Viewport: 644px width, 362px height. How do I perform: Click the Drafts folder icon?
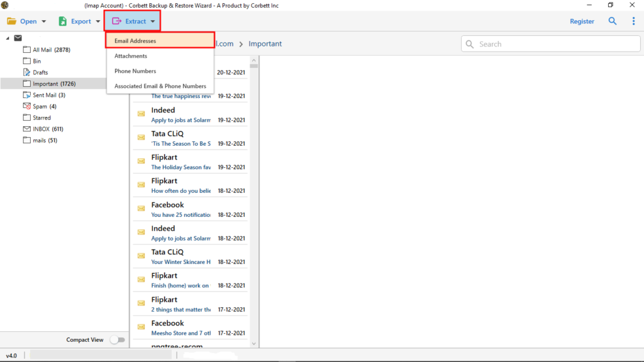tap(26, 72)
